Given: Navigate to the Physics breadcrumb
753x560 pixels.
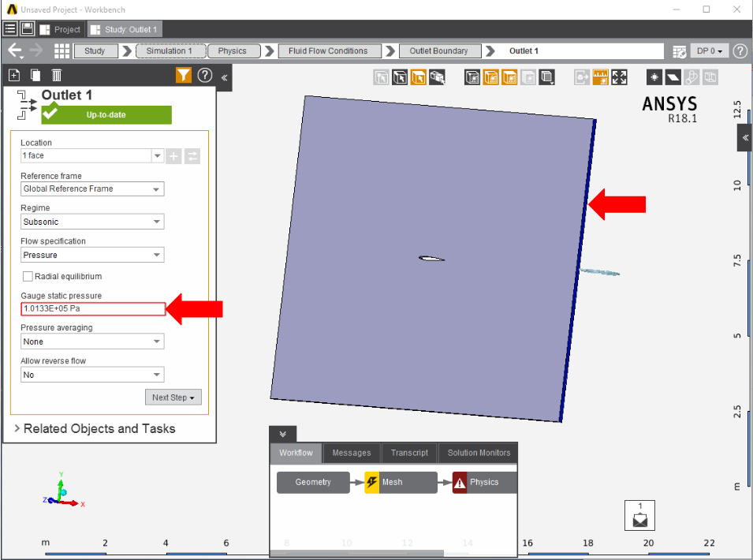Looking at the screenshot, I should click(234, 51).
